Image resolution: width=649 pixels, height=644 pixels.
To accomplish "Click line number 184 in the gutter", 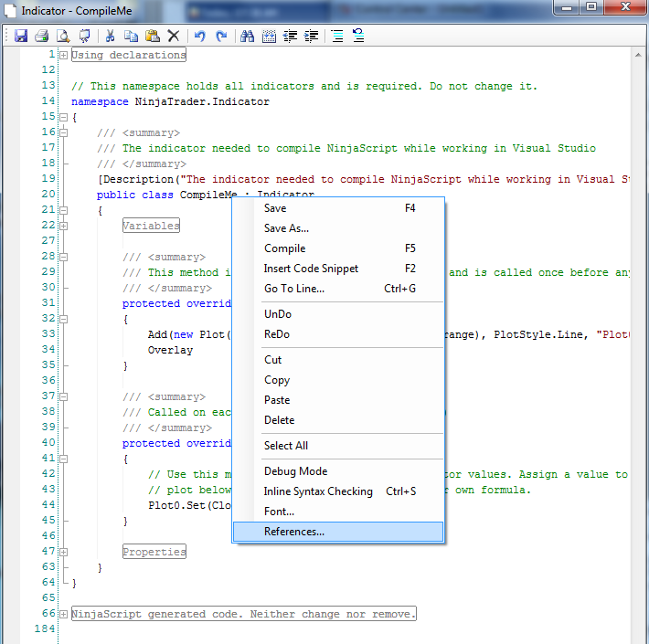I will point(45,629).
